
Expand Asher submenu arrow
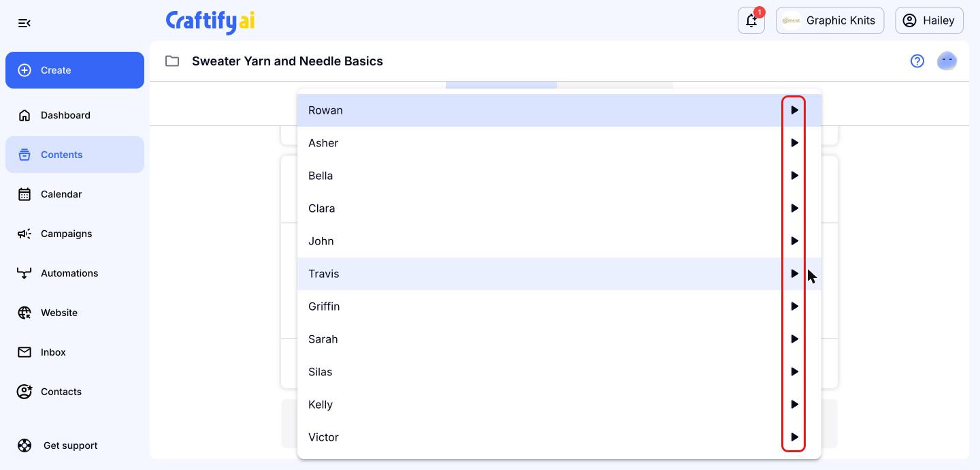click(x=794, y=143)
